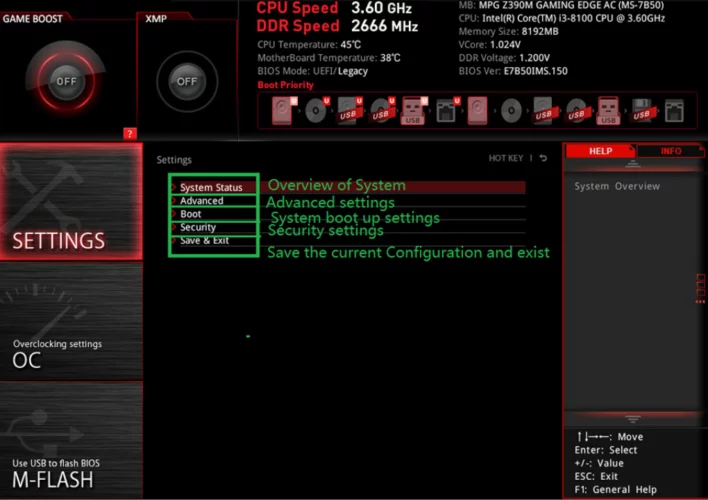Open the M-FLASH BIOS flashing tile
The height and width of the screenshot is (500, 708).
(71, 440)
